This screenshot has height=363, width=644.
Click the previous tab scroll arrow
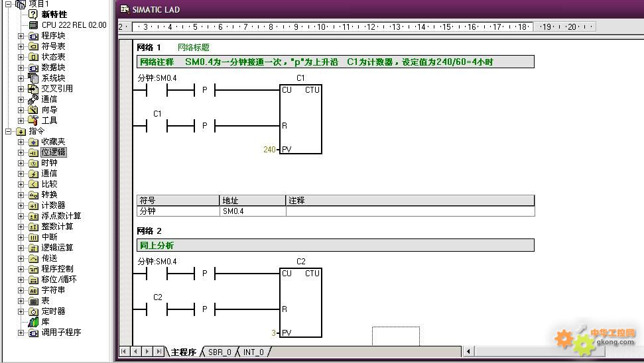[x=135, y=352]
